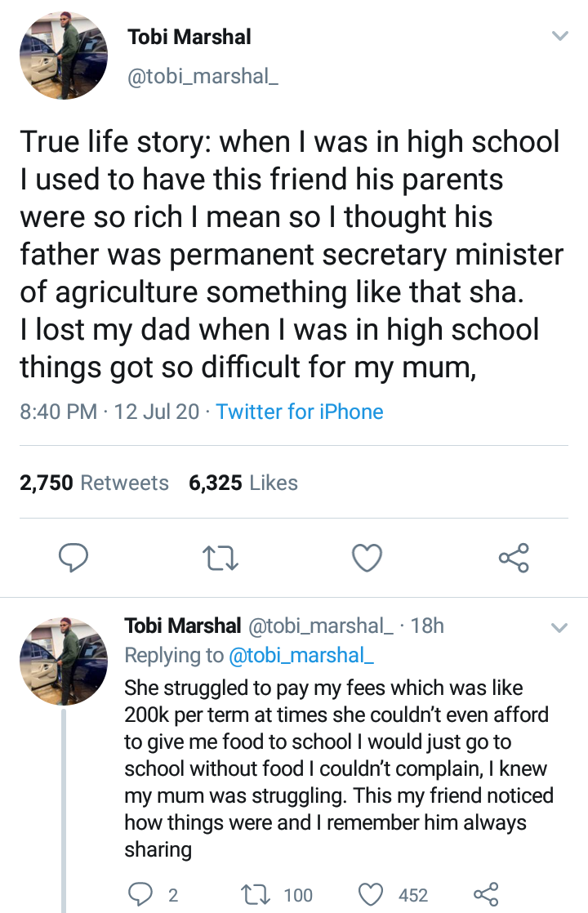Tap the reply tweet's profile avatar
Viewport: 588px width, 913px height.
click(x=64, y=661)
